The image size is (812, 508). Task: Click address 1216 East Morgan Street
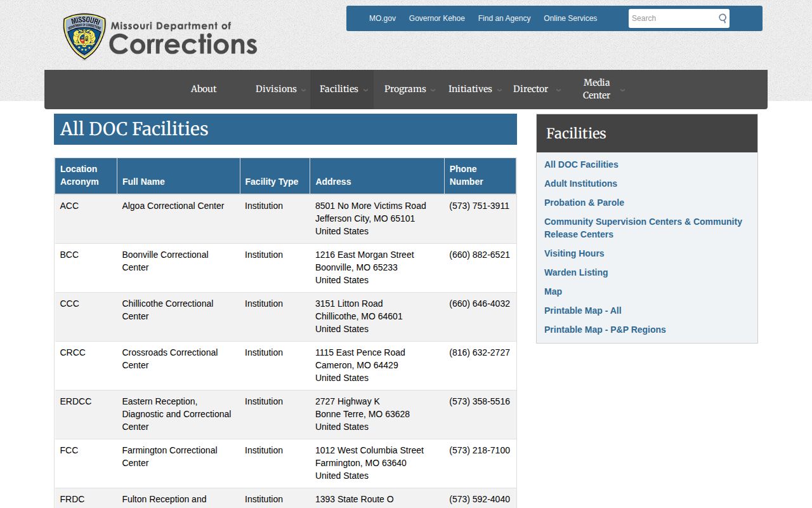tap(365, 255)
